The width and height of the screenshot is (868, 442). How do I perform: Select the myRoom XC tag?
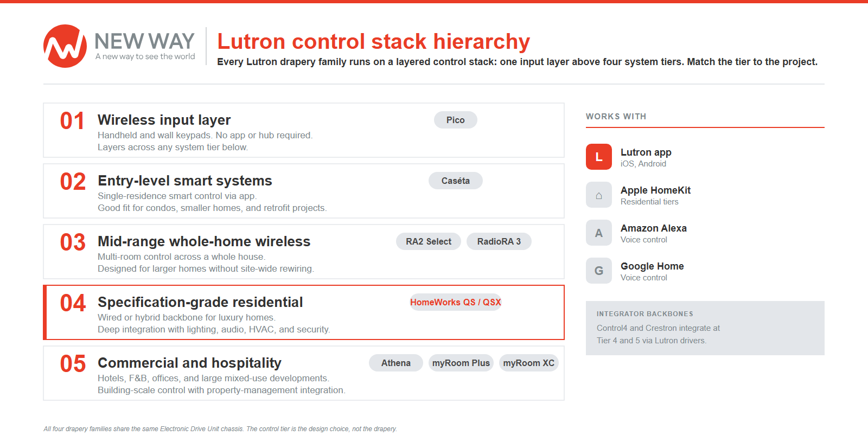coord(529,363)
